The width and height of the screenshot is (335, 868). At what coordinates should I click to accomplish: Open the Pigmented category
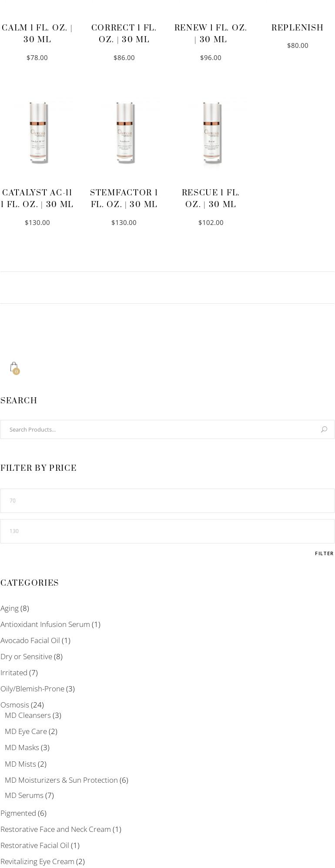coord(18,813)
